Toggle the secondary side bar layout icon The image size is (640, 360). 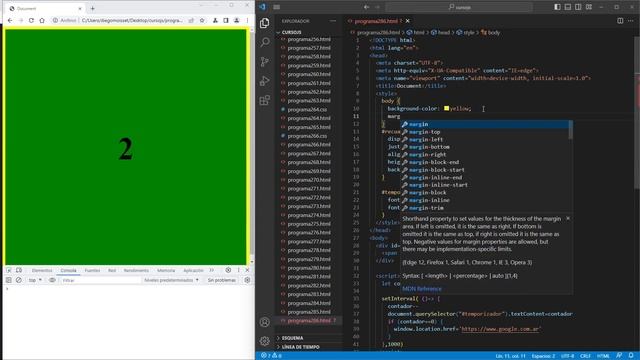[578, 7]
